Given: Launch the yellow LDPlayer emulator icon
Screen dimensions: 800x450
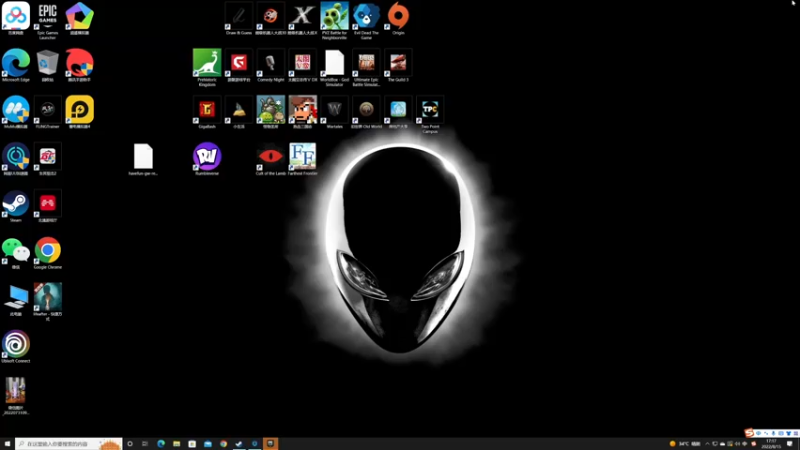Looking at the screenshot, I should tap(79, 112).
